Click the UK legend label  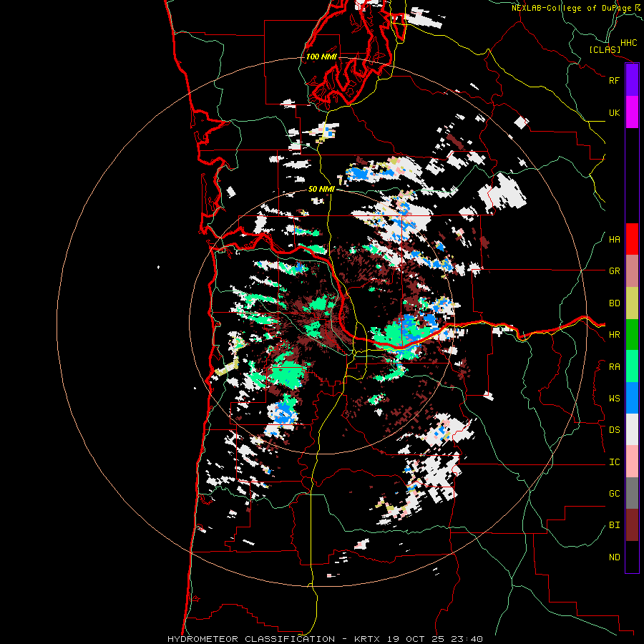point(614,112)
